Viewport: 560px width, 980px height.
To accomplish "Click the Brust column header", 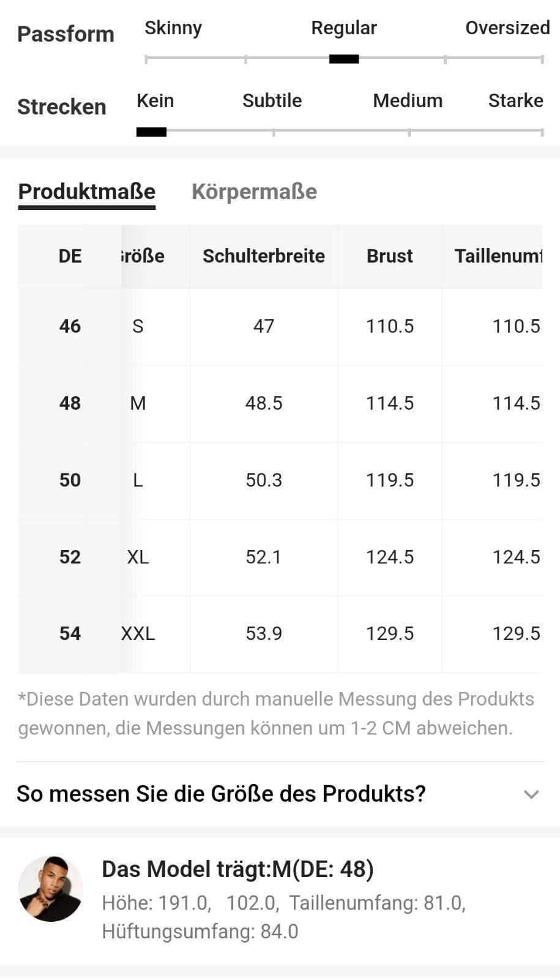I will (x=390, y=256).
